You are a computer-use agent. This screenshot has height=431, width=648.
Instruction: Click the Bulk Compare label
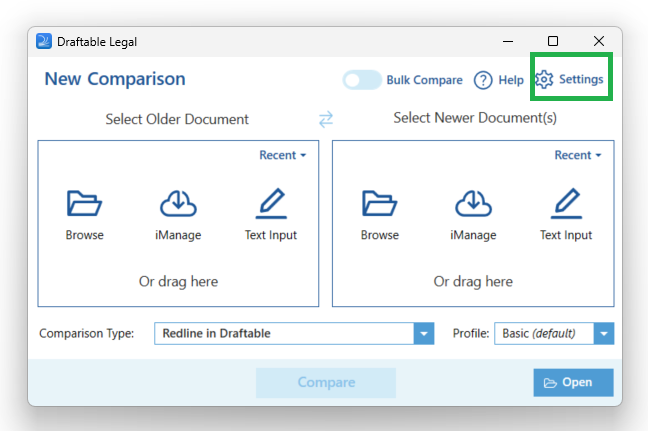point(424,80)
